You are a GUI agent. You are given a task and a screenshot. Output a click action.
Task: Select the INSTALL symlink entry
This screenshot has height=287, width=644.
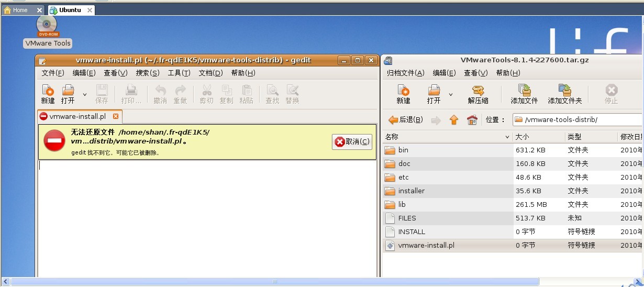(513, 232)
